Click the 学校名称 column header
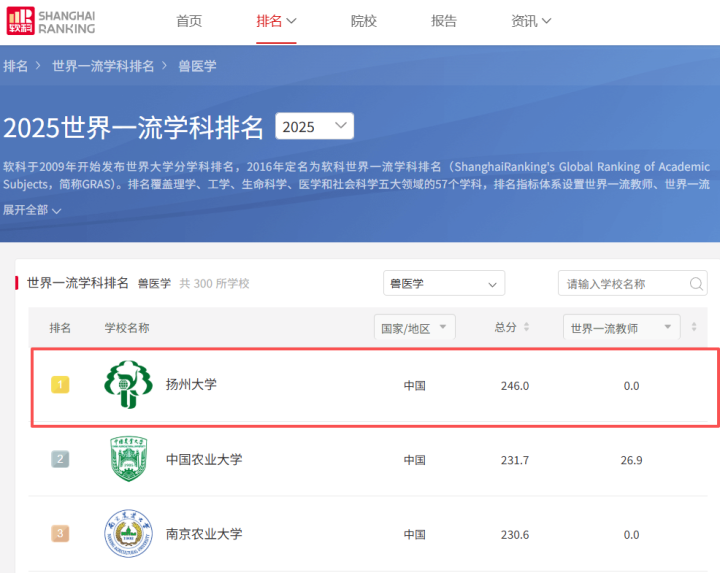 pos(127,328)
